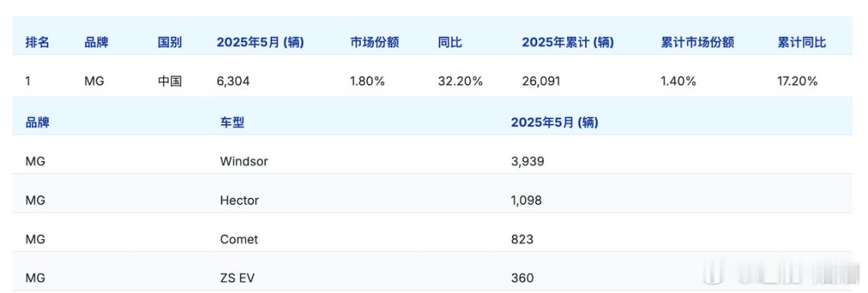Select the 累计市场份额 column header
The height and width of the screenshot is (293, 868).
coord(698,43)
